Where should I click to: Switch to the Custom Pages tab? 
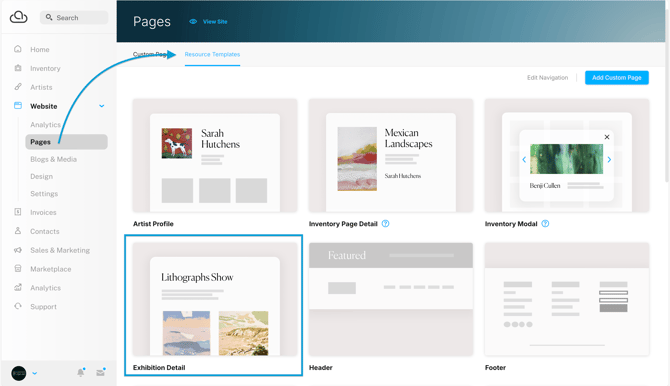pos(150,54)
